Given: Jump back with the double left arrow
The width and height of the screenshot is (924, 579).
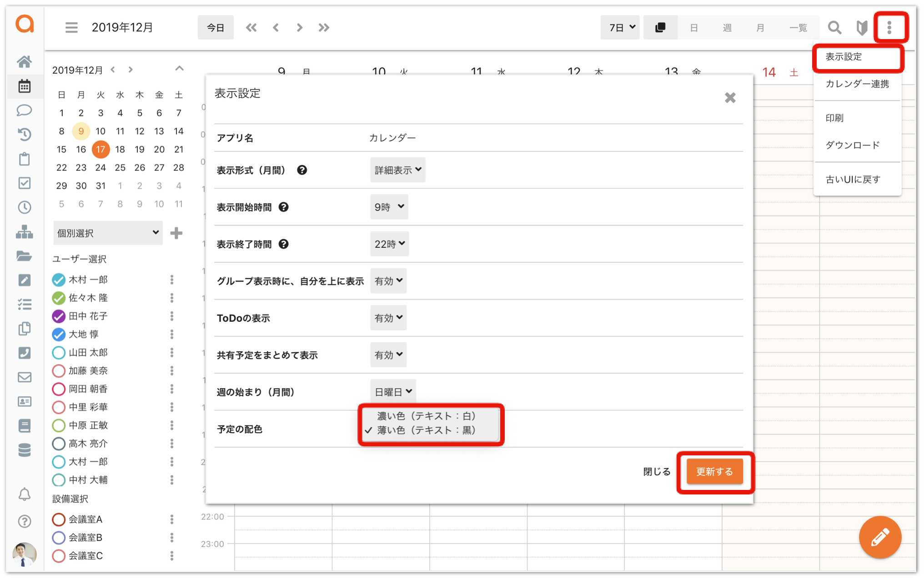Looking at the screenshot, I should point(251,27).
